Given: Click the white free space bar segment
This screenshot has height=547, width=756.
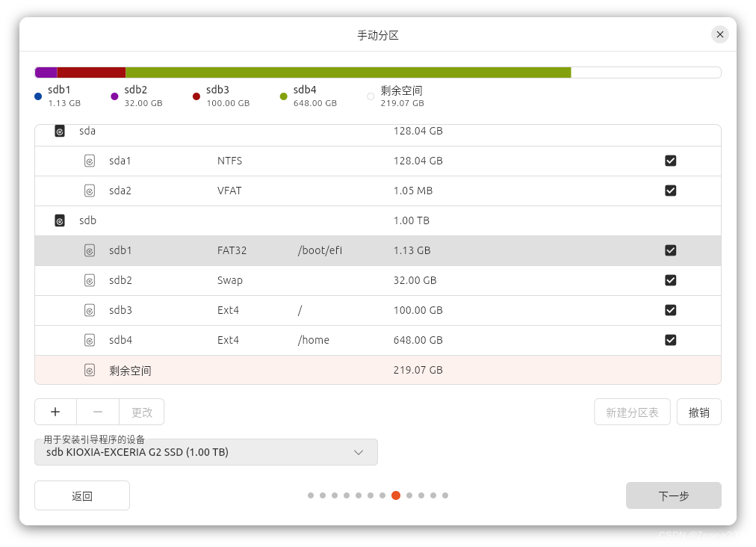Looking at the screenshot, I should [x=646, y=72].
